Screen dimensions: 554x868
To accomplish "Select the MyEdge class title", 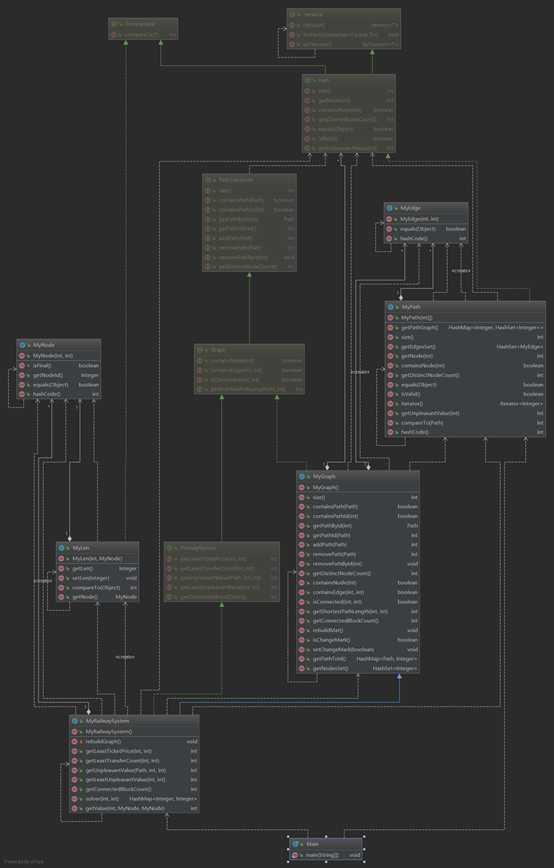I will (x=411, y=208).
